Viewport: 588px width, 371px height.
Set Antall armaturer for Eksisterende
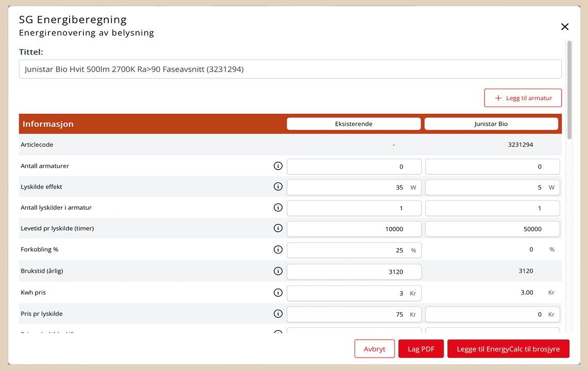(x=354, y=166)
